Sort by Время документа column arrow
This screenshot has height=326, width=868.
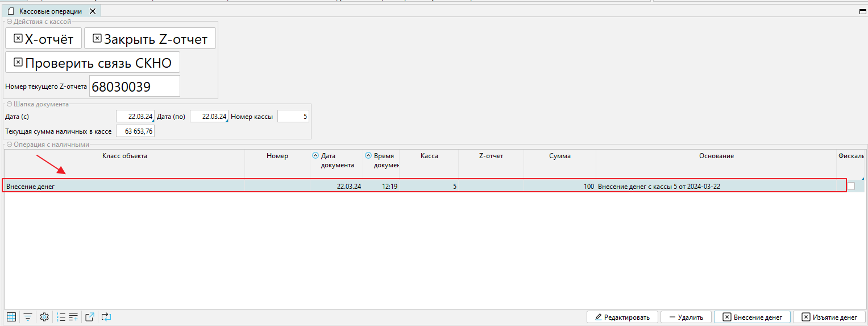[368, 155]
